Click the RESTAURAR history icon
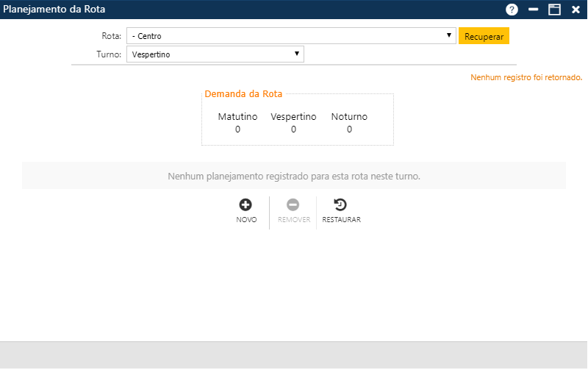The image size is (588, 370). click(x=340, y=205)
